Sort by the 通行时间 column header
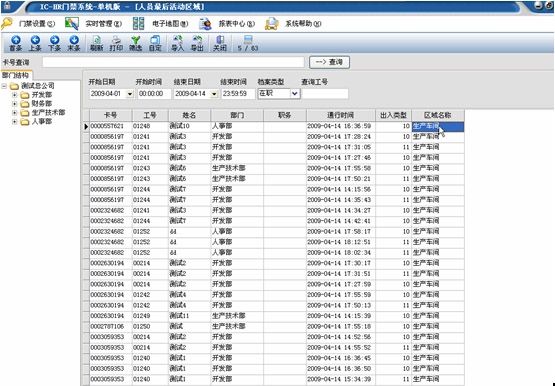Screen dimensions: 555x386 tap(341, 115)
